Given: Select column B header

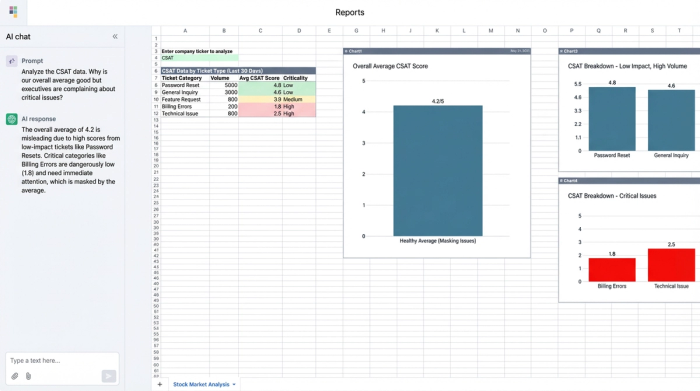Looking at the screenshot, I should pyautogui.click(x=224, y=31).
